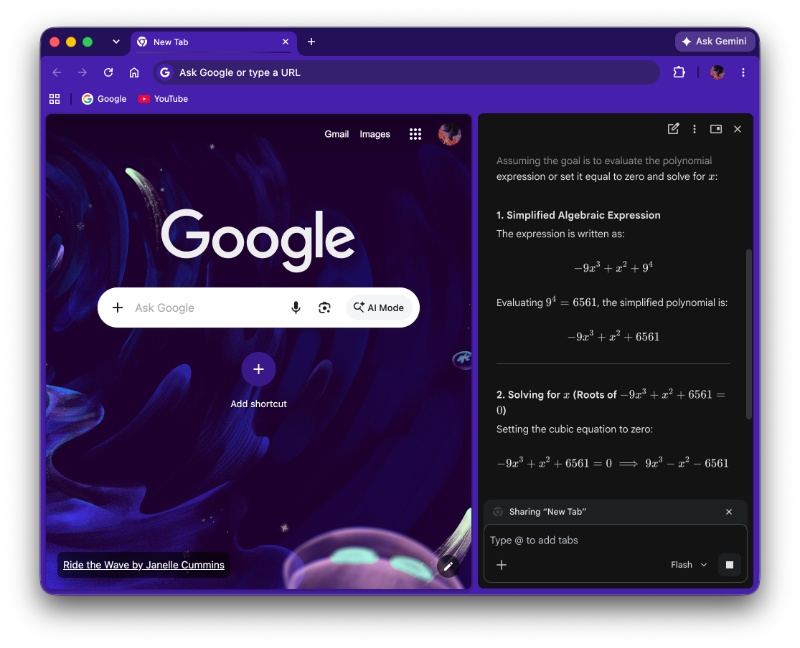The width and height of the screenshot is (800, 648).
Task: Add attachment with Gemini plus icon
Action: coord(502,565)
